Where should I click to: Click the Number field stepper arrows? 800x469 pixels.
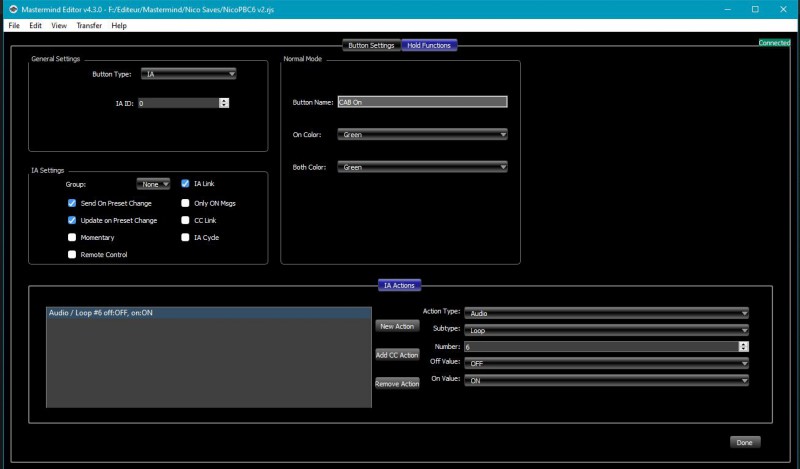(x=743, y=346)
